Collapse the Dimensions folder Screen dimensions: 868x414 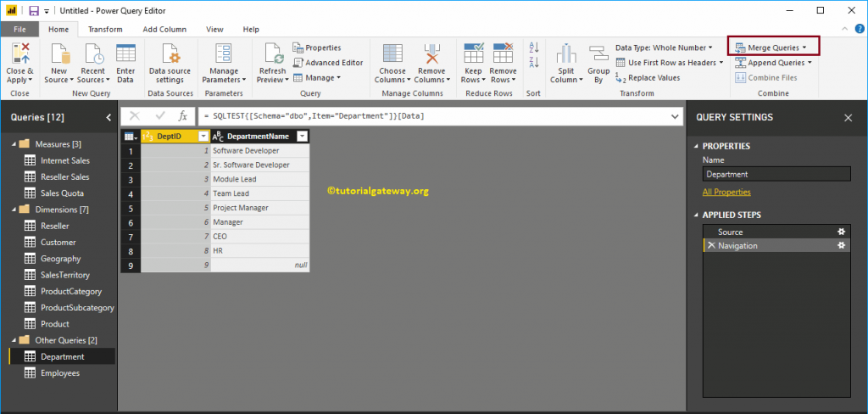pos(14,210)
